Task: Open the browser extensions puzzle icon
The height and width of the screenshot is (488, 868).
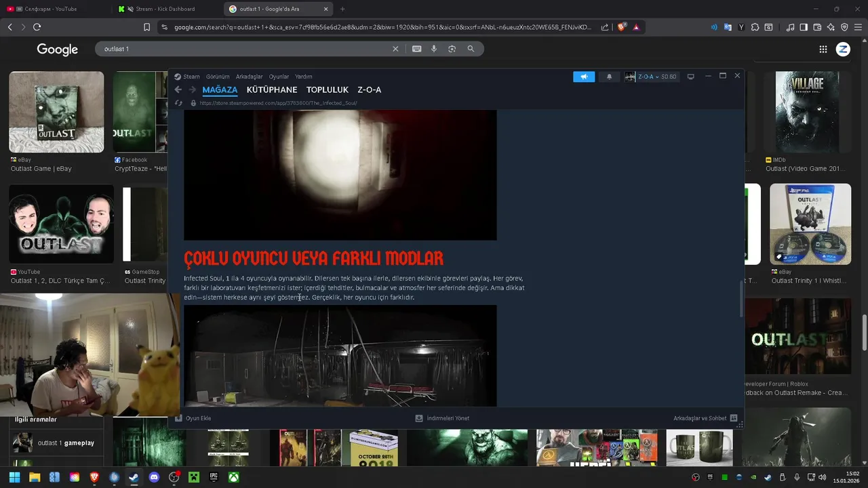Action: click(x=755, y=27)
